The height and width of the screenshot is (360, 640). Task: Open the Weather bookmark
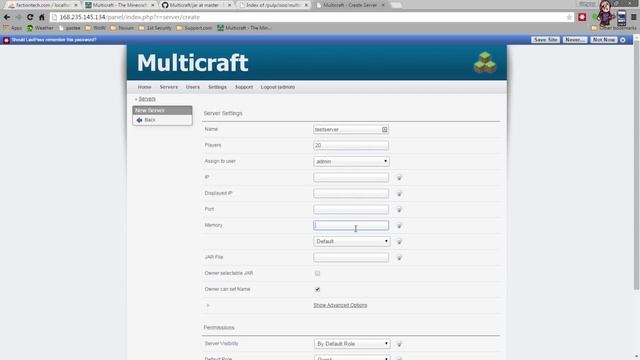40,28
